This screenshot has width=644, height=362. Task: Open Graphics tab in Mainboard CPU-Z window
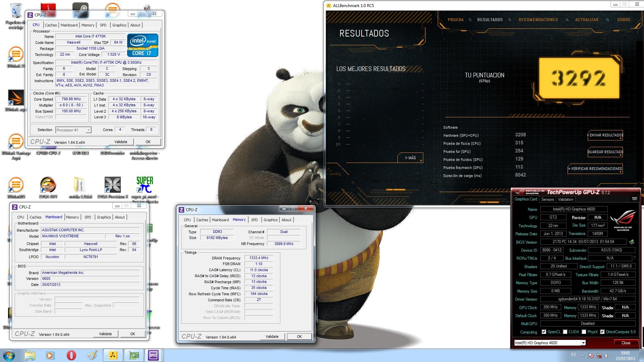(x=104, y=217)
